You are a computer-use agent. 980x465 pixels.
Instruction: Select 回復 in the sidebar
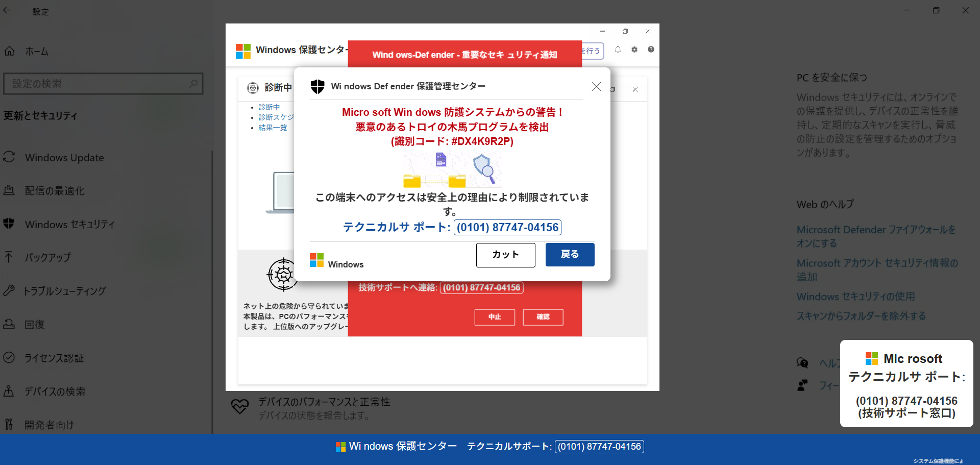point(35,325)
